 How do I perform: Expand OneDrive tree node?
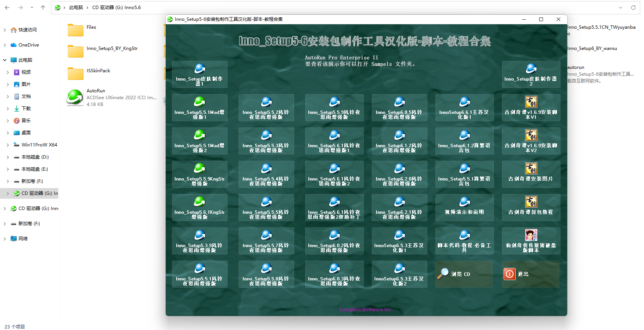[x=5, y=45]
